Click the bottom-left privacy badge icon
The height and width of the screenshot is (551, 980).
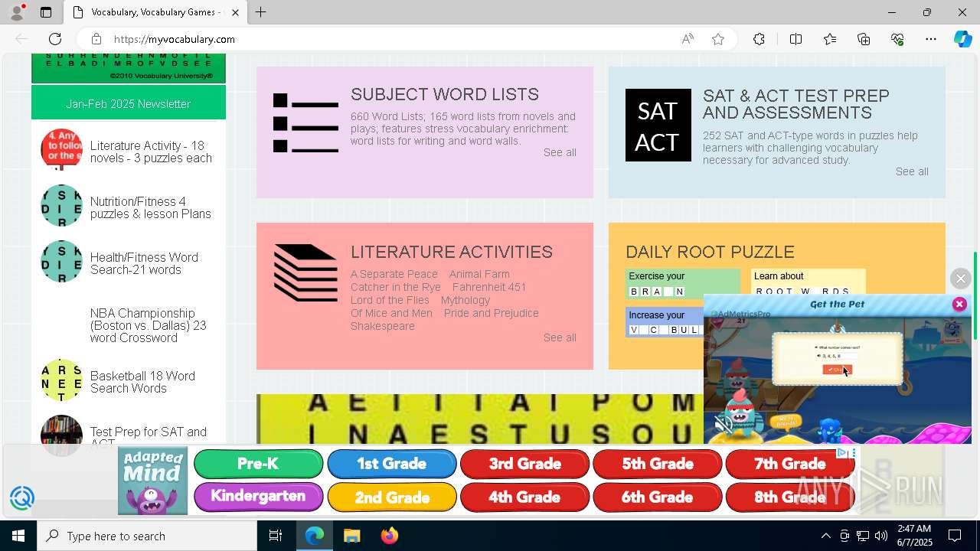click(x=21, y=498)
